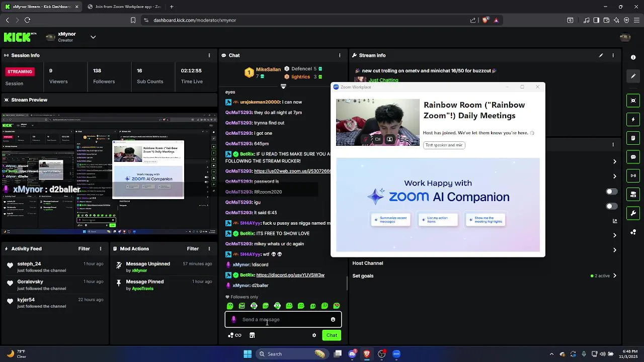This screenshot has height=362, width=644.
Task: Open Activity Feed three-dot menu
Action: pyautogui.click(x=101, y=249)
